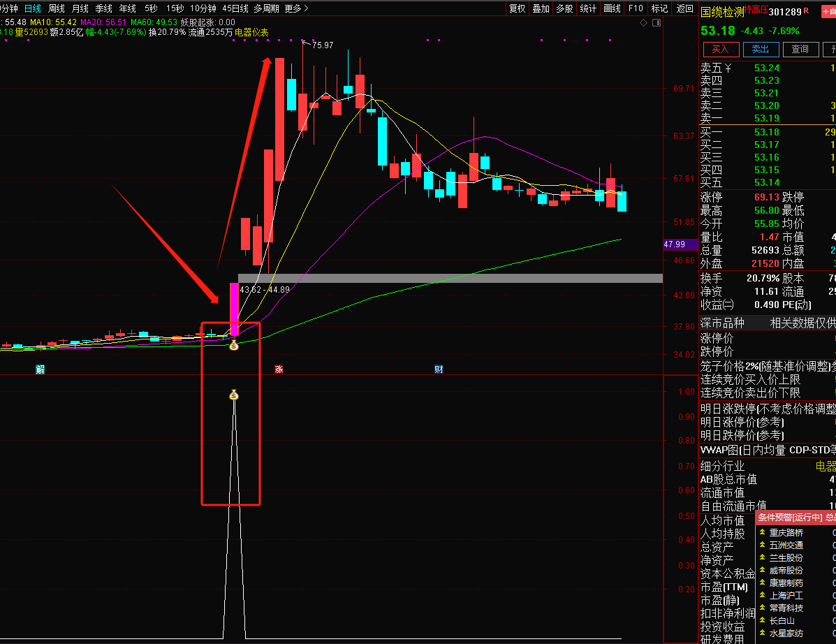836x644 pixels.
Task: Click the stock name 国缆检测
Action: pos(722,12)
